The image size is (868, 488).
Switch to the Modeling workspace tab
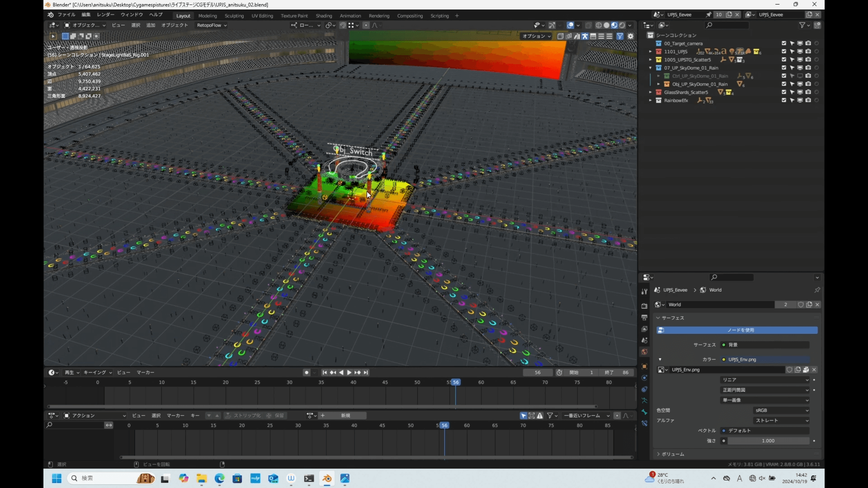point(208,16)
